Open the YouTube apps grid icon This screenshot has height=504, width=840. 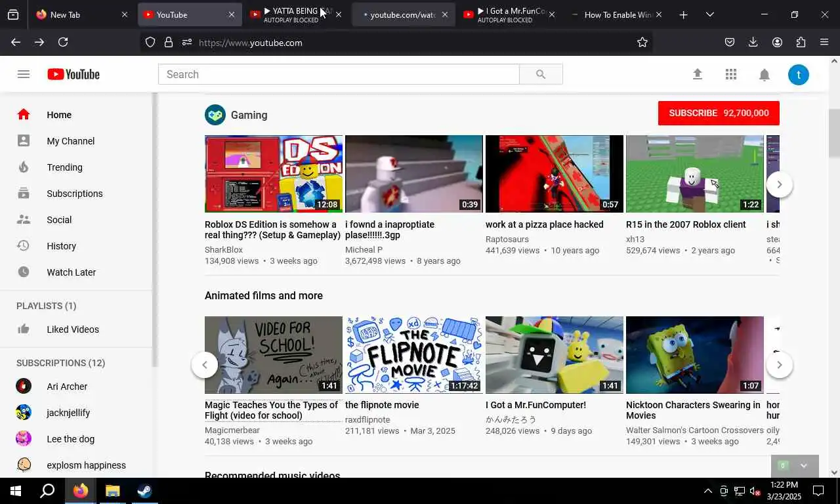tap(731, 74)
